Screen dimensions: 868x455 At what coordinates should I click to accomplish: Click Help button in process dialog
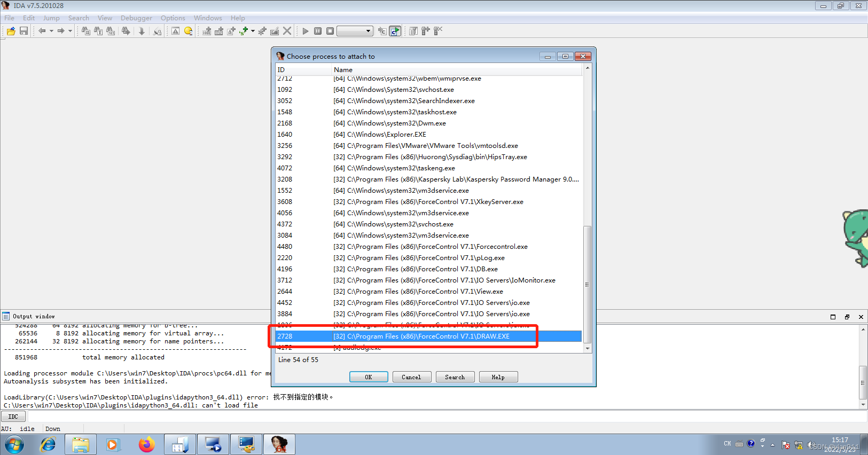pos(498,377)
